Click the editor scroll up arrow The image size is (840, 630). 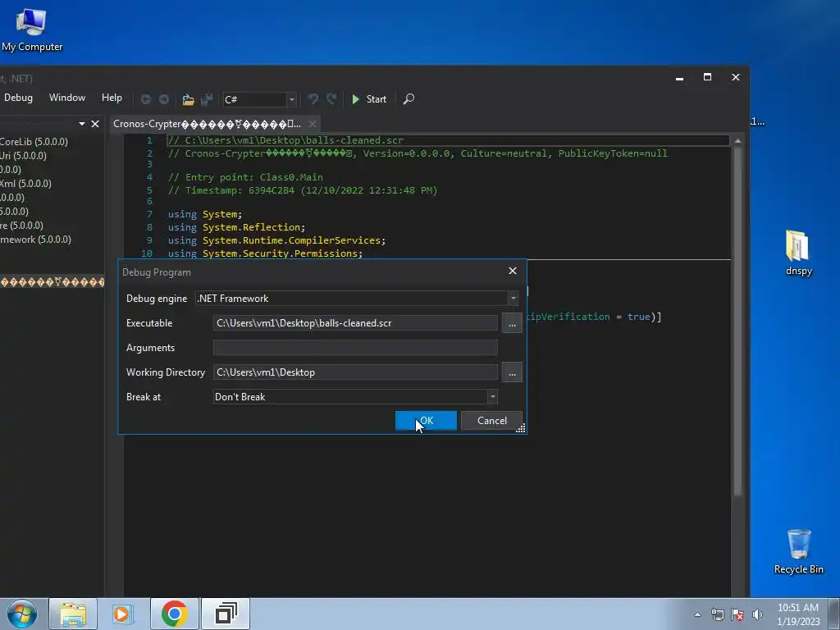tap(737, 141)
